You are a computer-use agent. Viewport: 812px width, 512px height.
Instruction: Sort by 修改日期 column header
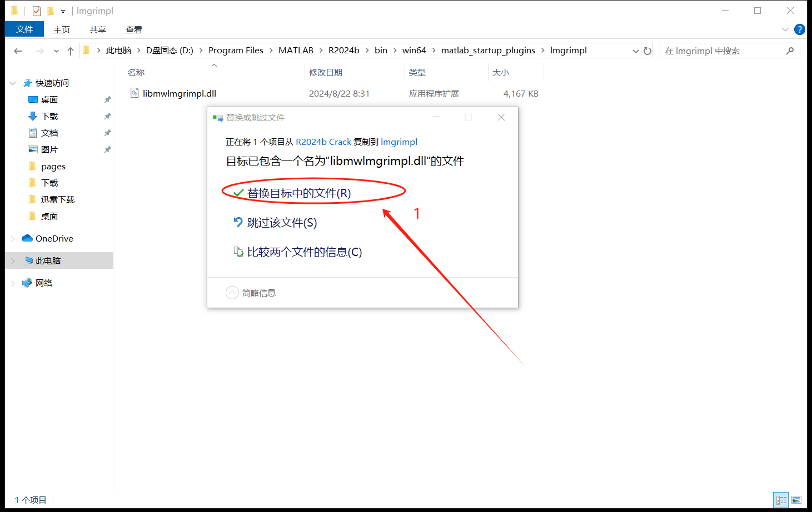pos(326,73)
